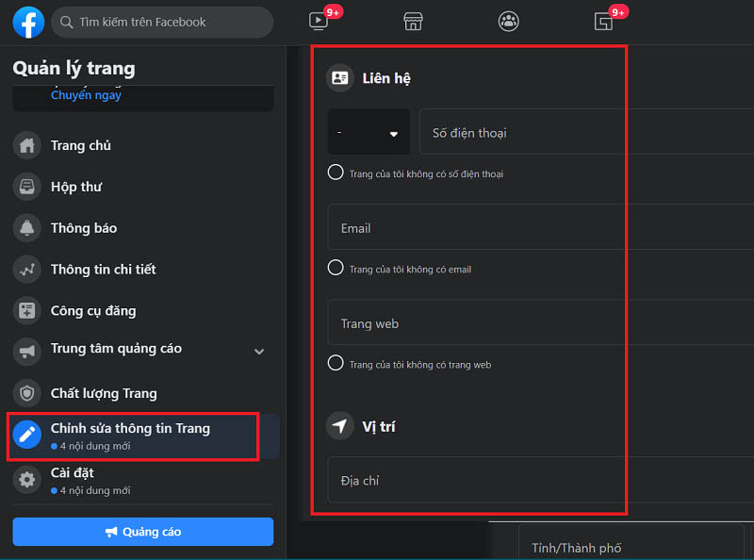Open the Marketplace storefront icon
754x560 pixels.
(x=412, y=22)
